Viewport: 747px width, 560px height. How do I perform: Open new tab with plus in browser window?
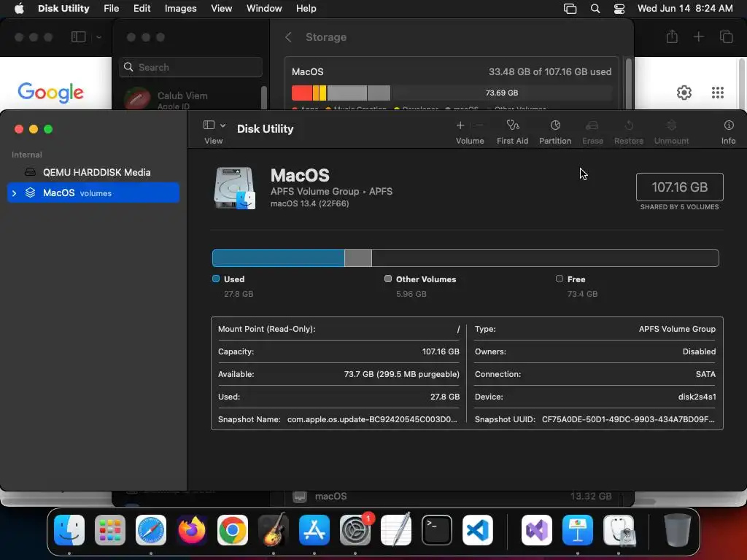click(698, 36)
